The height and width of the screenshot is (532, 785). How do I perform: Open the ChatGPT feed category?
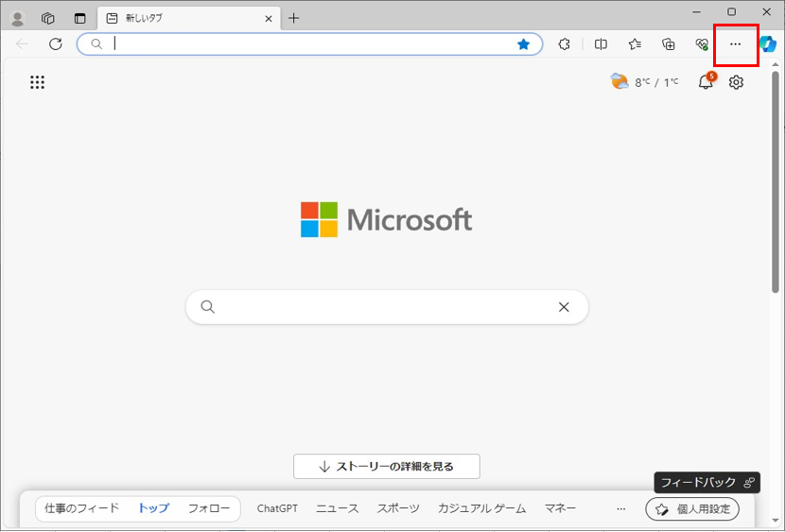(x=277, y=508)
